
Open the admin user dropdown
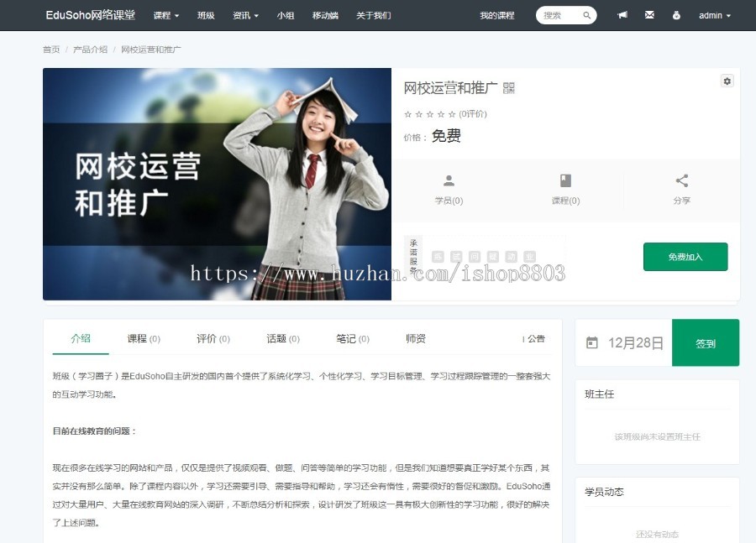pos(715,15)
